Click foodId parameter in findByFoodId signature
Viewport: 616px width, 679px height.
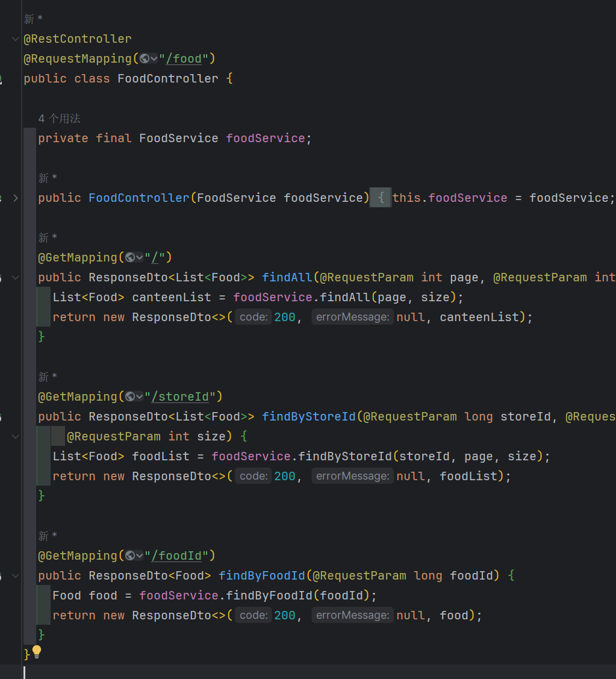pyautogui.click(x=471, y=575)
